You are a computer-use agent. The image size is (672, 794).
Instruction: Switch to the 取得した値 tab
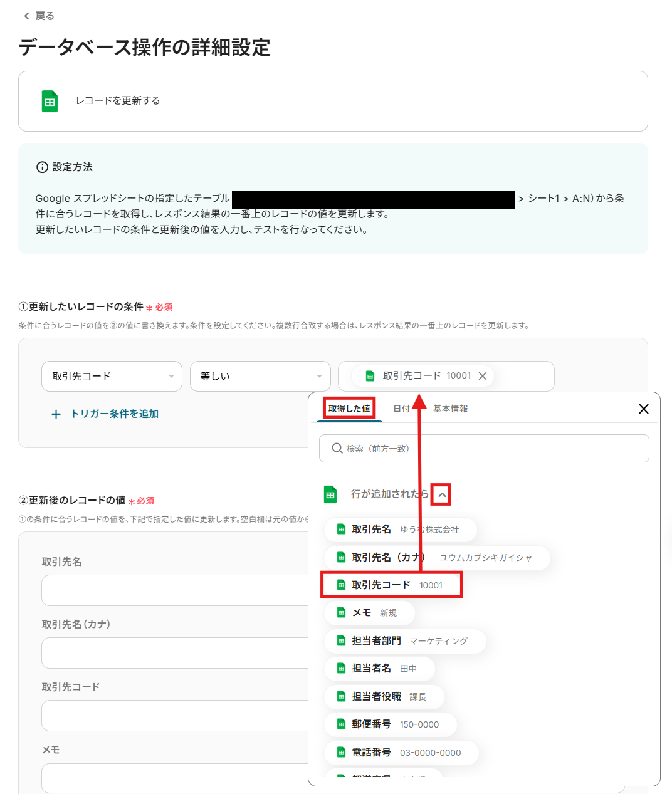[x=349, y=409]
